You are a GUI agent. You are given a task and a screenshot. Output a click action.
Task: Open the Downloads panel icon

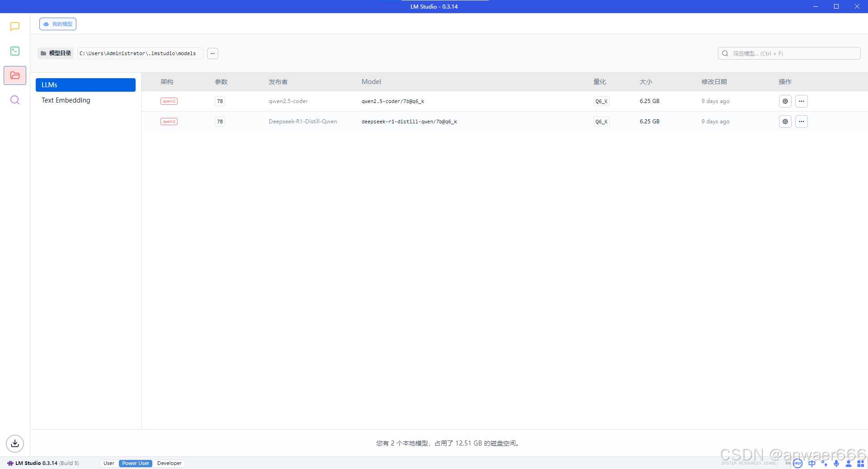[15, 443]
